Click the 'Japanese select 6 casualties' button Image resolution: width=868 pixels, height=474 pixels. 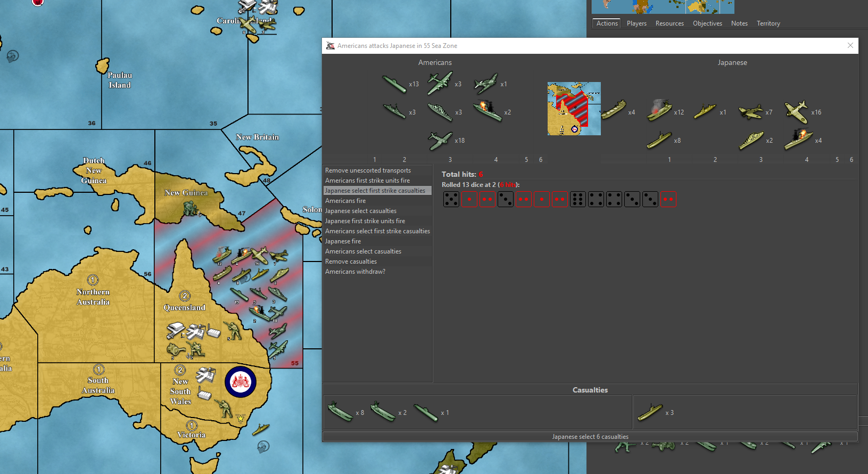point(590,437)
